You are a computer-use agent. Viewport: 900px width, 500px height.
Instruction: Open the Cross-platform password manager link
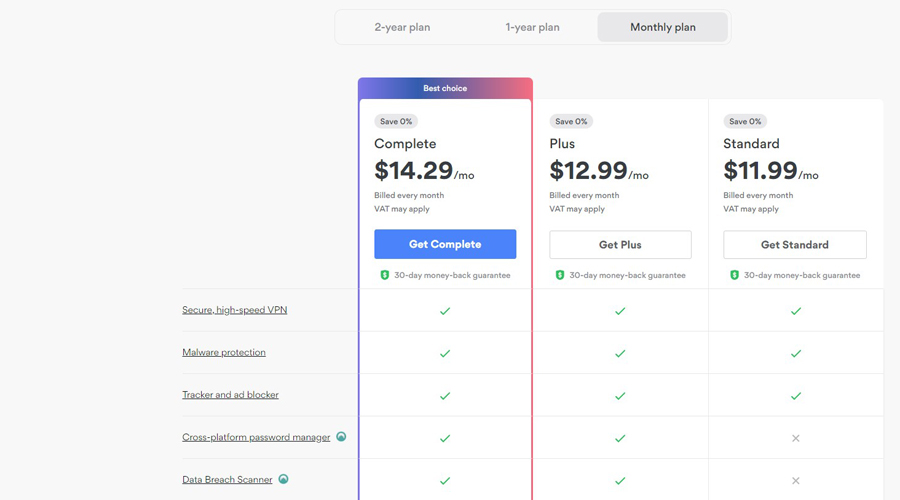(x=256, y=437)
